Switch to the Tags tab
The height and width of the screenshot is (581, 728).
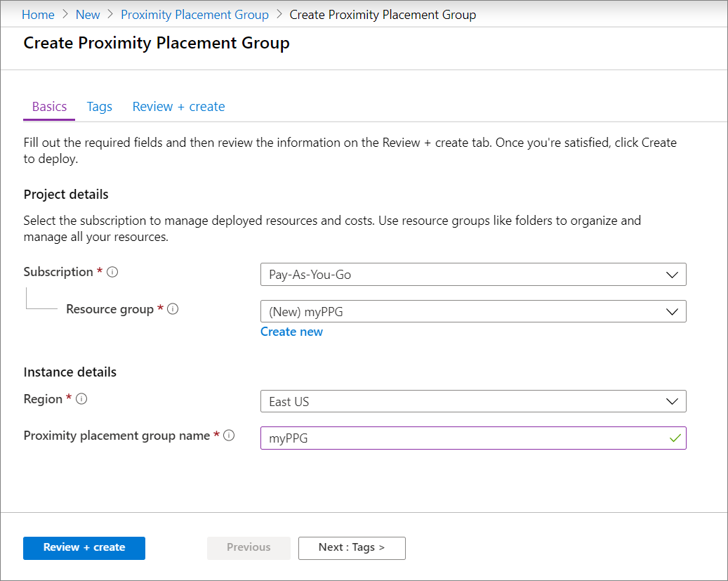[99, 106]
